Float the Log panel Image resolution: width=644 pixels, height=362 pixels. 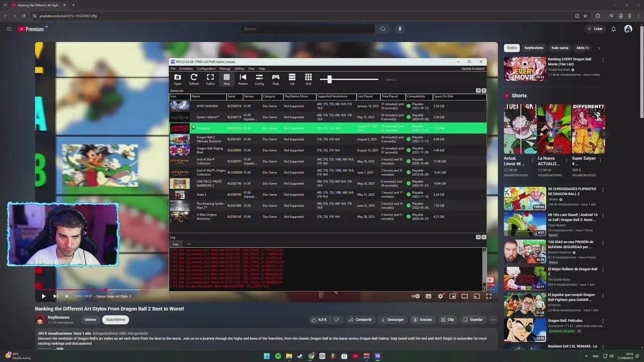[x=478, y=237]
